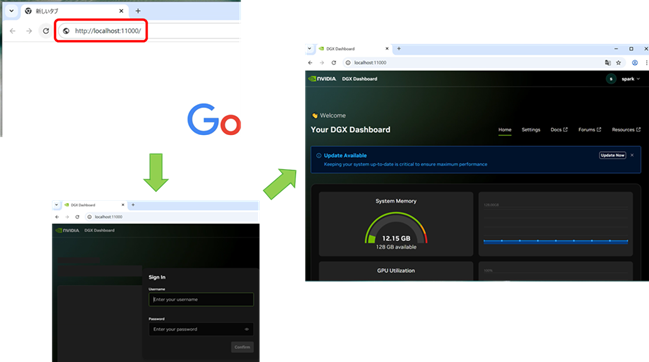Click the localhost:11000 address in the dashboard window
Viewport: 649px width, 362px height.
(x=370, y=63)
